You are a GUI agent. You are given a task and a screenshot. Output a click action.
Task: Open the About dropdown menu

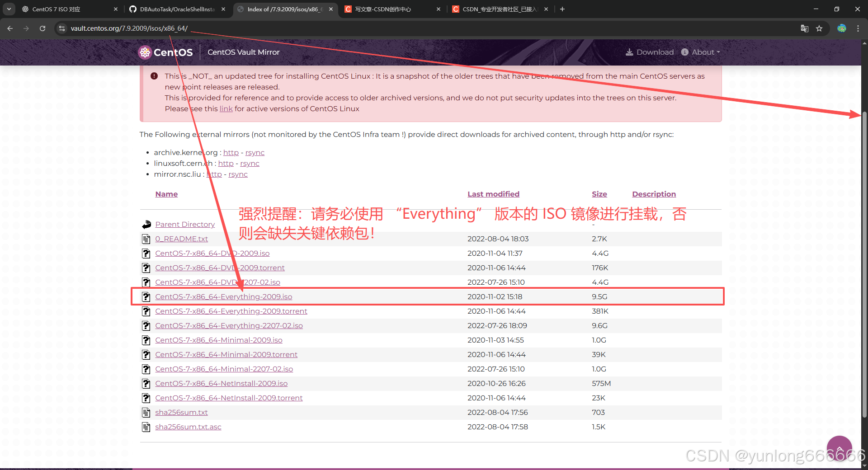click(700, 52)
